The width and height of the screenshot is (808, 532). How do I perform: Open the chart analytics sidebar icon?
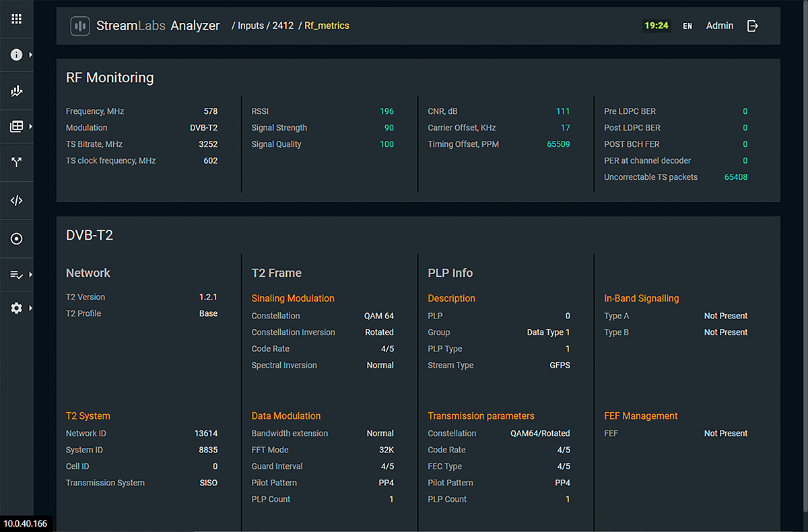(x=17, y=91)
